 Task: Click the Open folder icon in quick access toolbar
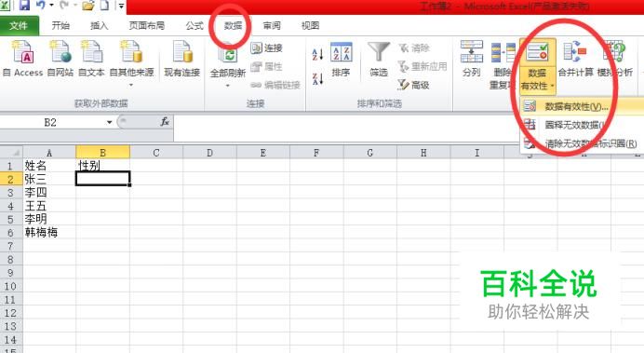tap(88, 6)
